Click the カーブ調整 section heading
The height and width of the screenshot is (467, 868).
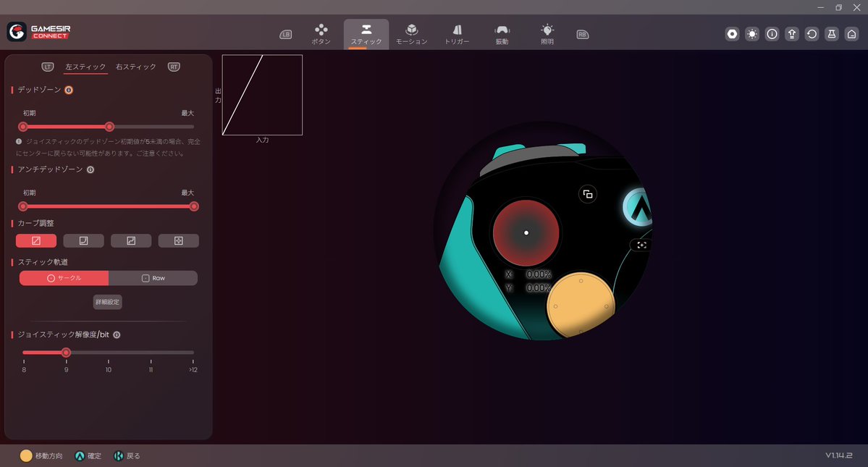35,223
